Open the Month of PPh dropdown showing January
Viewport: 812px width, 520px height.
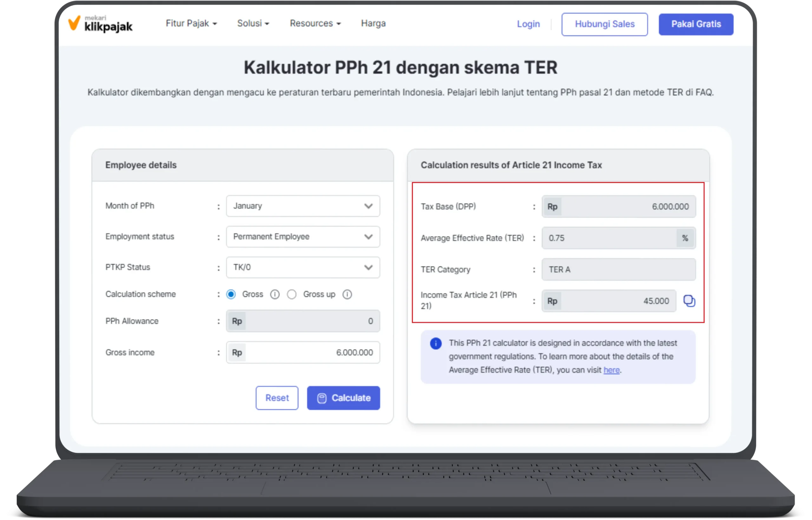coord(303,206)
